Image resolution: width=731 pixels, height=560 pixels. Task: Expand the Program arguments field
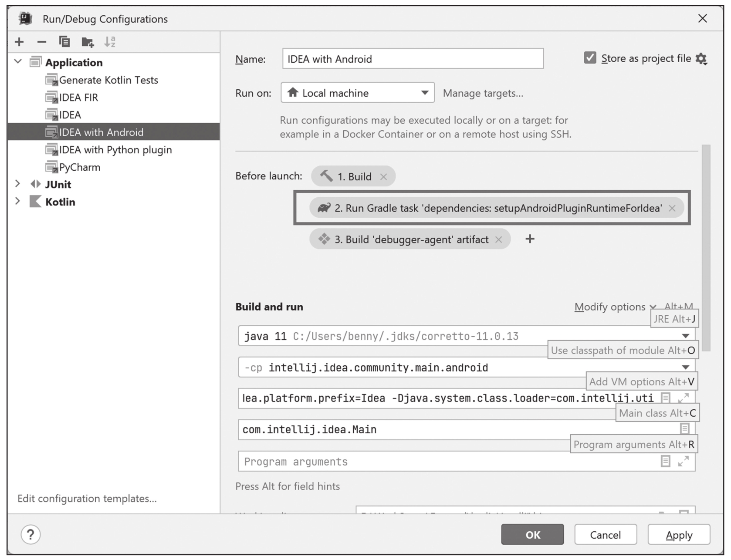click(x=684, y=461)
